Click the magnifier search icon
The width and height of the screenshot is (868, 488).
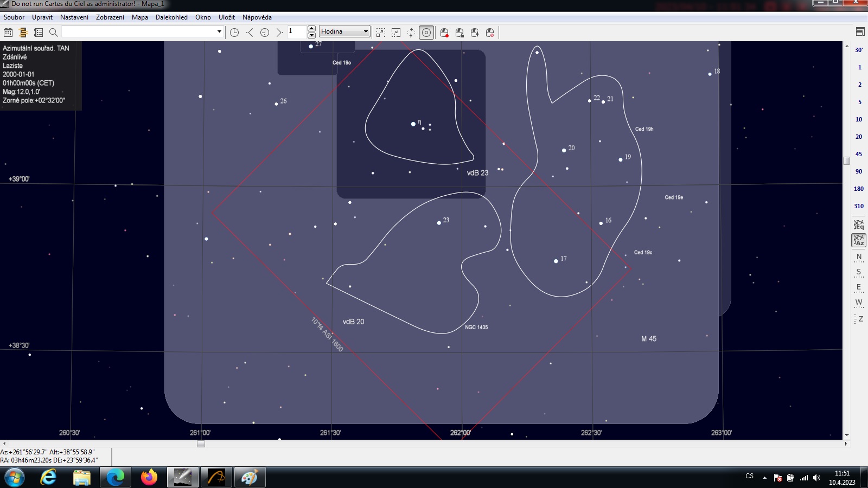point(54,33)
